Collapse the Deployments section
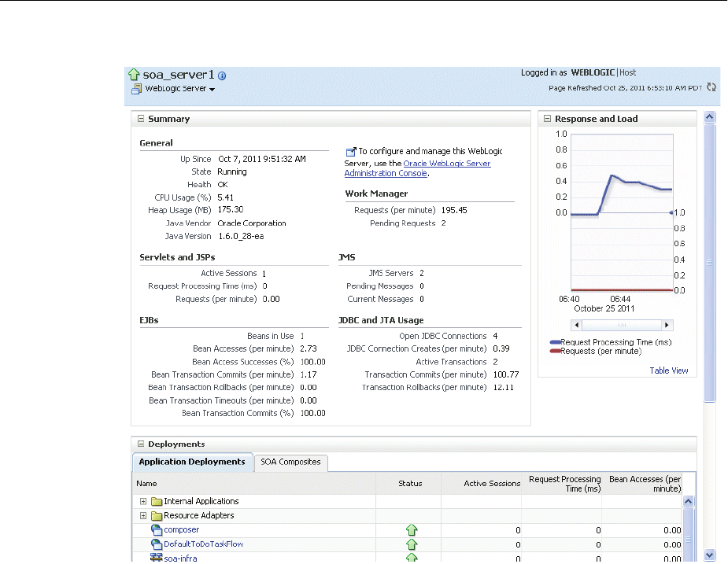Screen dimensions: 728x564 (x=141, y=444)
